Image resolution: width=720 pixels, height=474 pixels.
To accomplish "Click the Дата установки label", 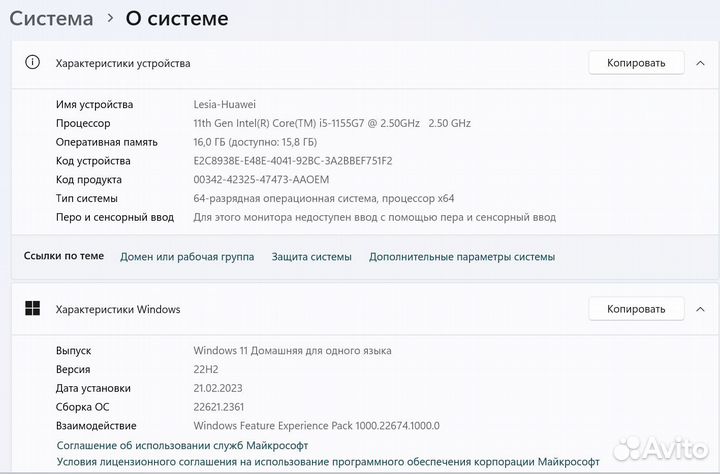I will click(x=93, y=388).
